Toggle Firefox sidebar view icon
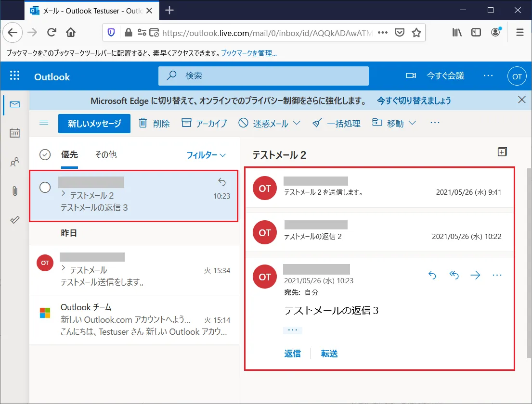Screen dimensions: 532x404 tap(476, 33)
